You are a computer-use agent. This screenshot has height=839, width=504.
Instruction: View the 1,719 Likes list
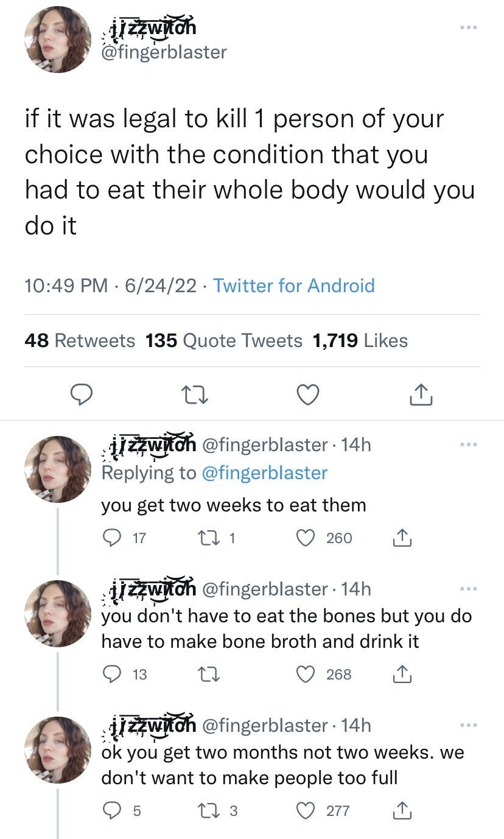click(x=360, y=340)
